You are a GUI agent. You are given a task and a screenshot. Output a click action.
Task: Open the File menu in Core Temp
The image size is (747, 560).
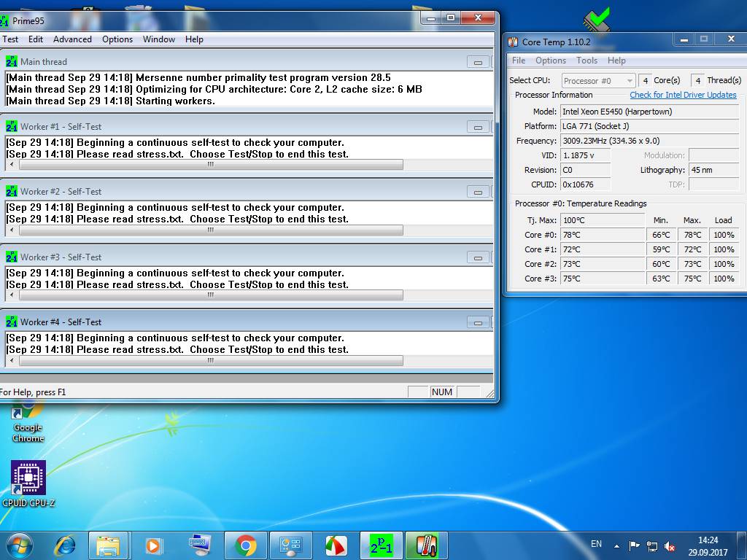pos(519,61)
